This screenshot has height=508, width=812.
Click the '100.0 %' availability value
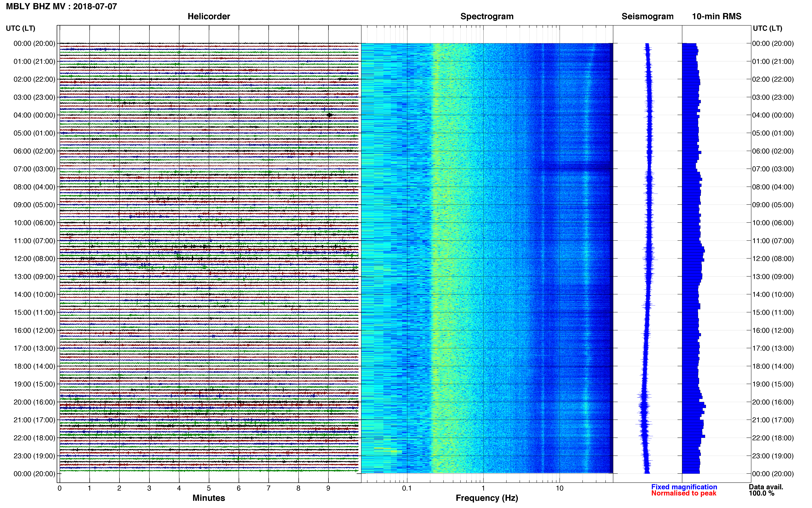pyautogui.click(x=762, y=493)
